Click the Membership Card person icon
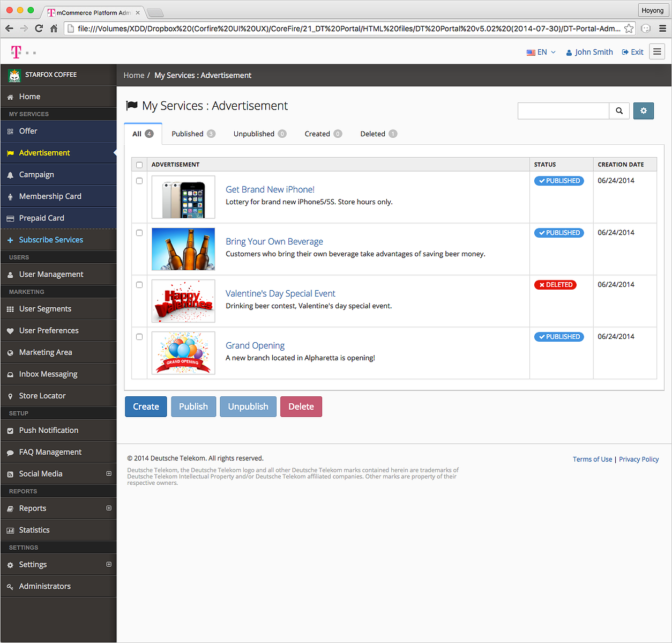672x643 pixels. click(10, 197)
